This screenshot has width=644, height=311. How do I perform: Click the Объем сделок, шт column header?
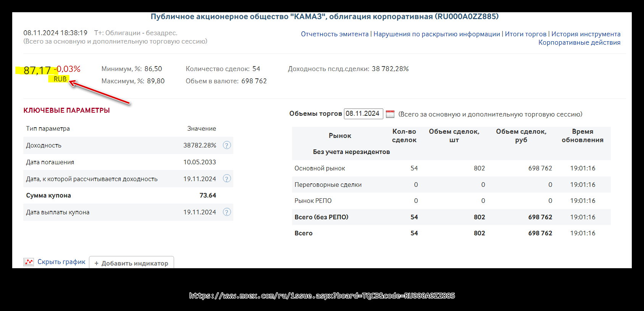click(x=454, y=136)
